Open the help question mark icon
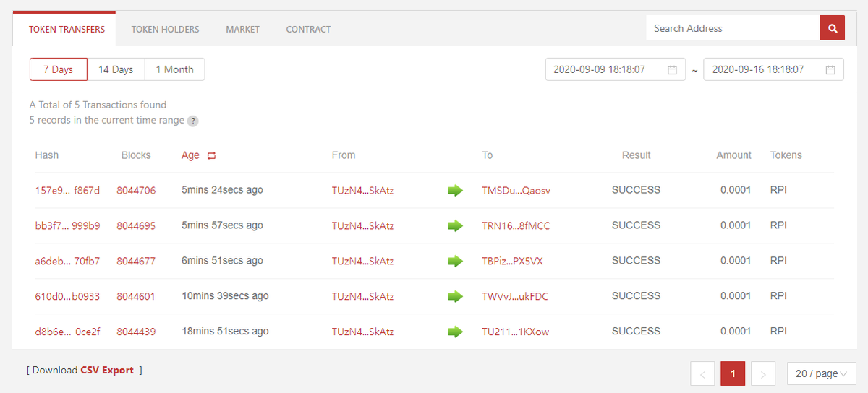This screenshot has width=868, height=393. pos(192,121)
